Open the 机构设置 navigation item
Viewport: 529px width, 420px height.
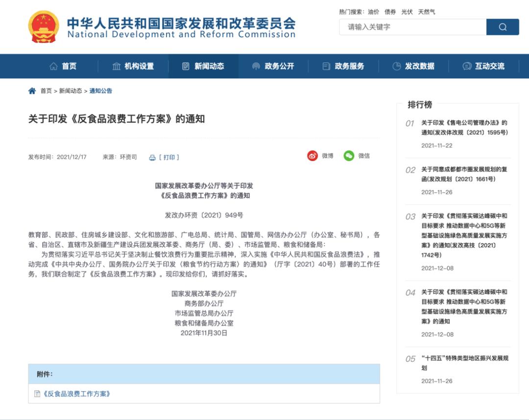(x=133, y=66)
